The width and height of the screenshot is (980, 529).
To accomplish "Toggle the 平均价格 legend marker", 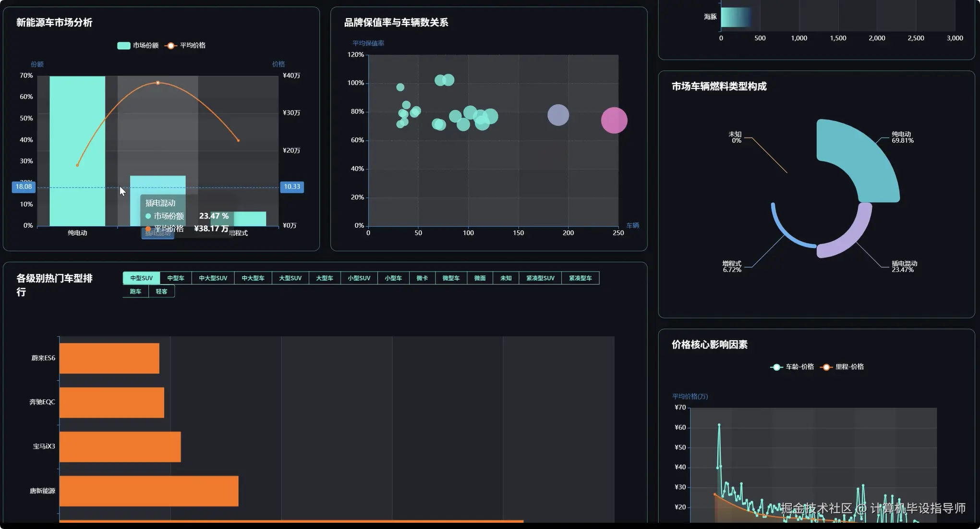I will [170, 46].
